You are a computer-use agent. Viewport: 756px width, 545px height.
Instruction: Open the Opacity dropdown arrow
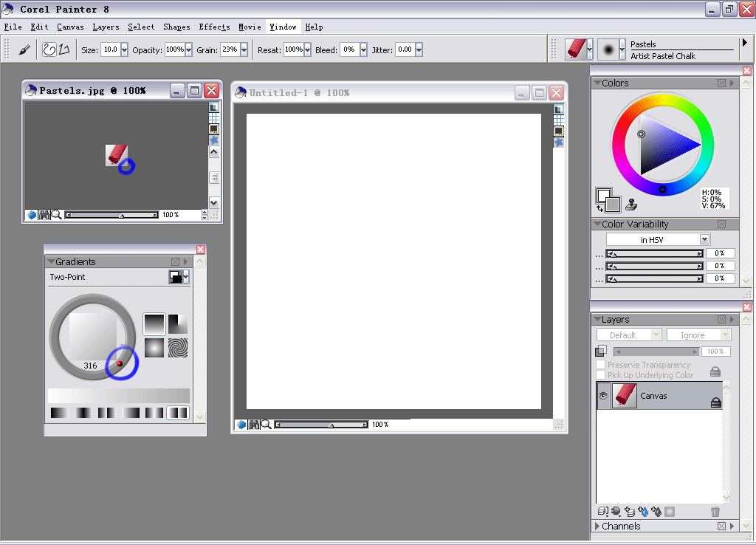[188, 49]
